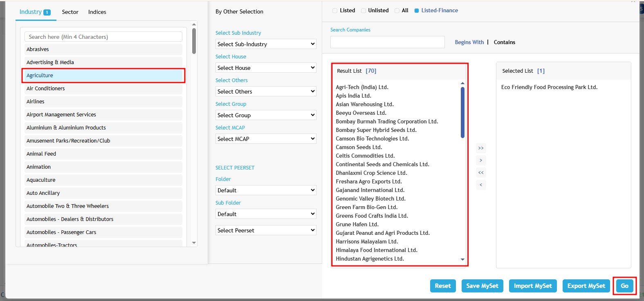Choose the All companies radio button

[397, 11]
